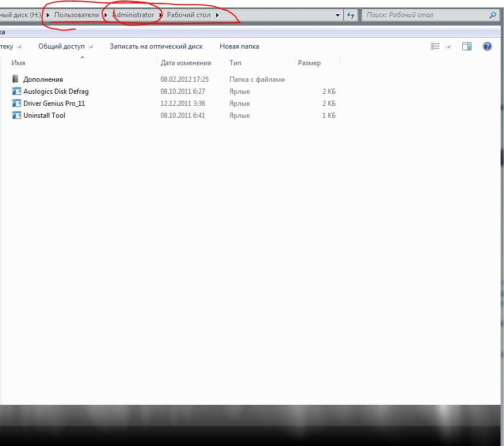Click the Папка с файлами type cell

[x=257, y=79]
